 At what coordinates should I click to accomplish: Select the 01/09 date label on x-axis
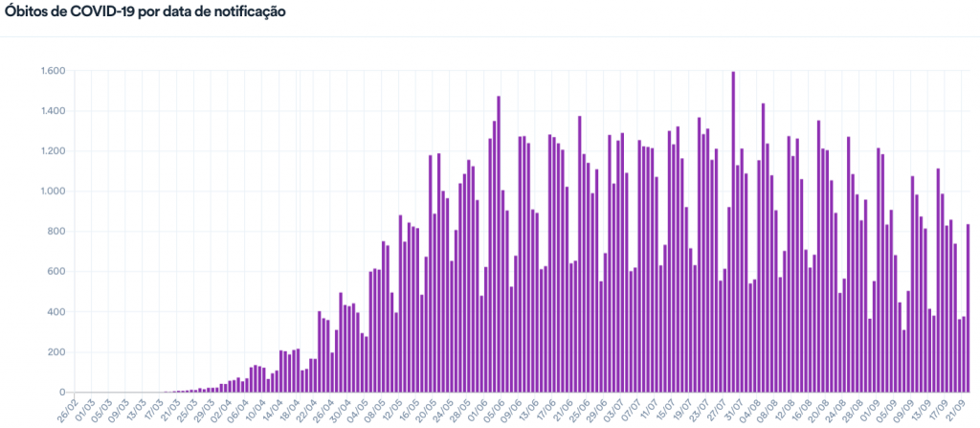(x=866, y=411)
